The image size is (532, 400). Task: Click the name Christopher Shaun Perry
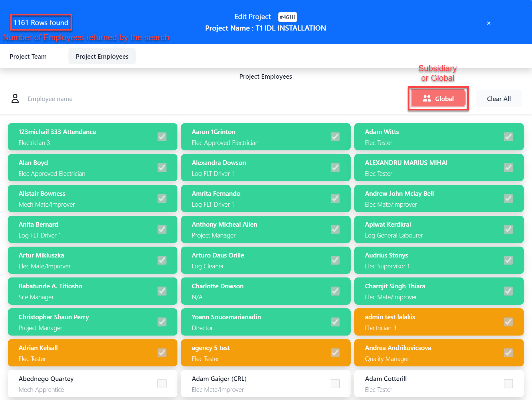(x=54, y=317)
